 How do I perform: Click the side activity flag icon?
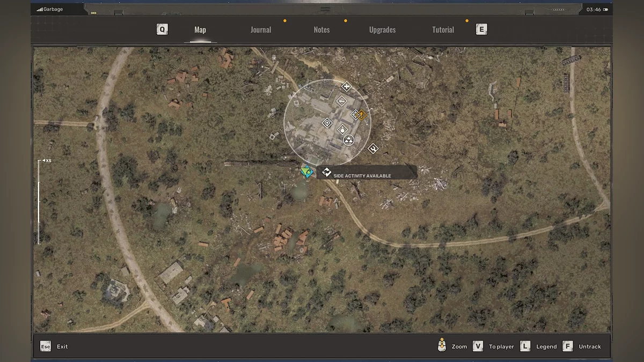[x=327, y=172]
